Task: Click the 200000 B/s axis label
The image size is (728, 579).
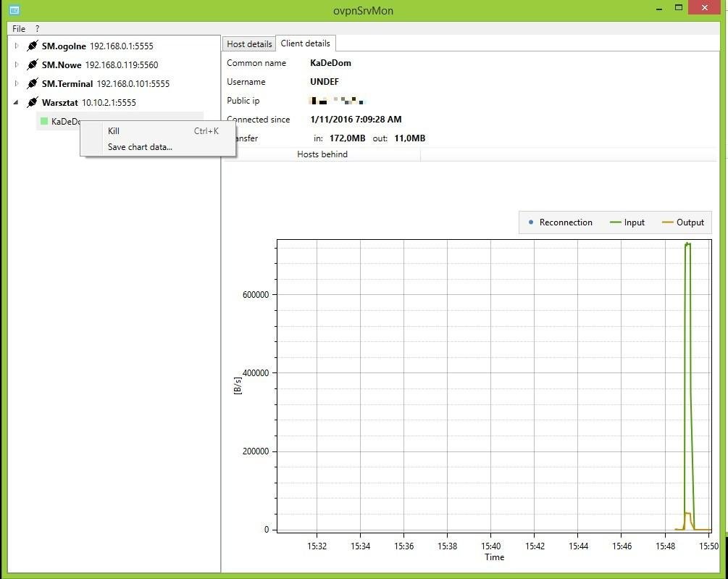Action: [256, 451]
